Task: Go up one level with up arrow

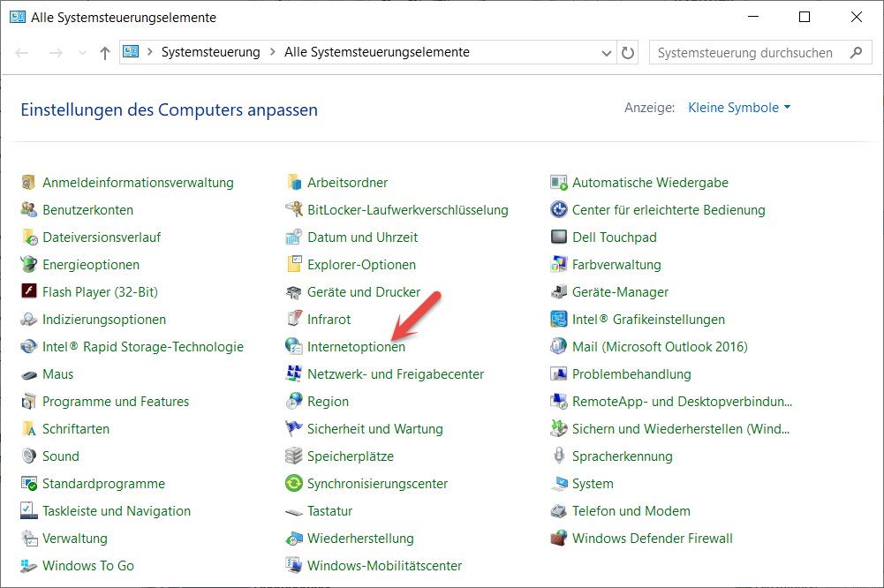Action: [x=105, y=53]
